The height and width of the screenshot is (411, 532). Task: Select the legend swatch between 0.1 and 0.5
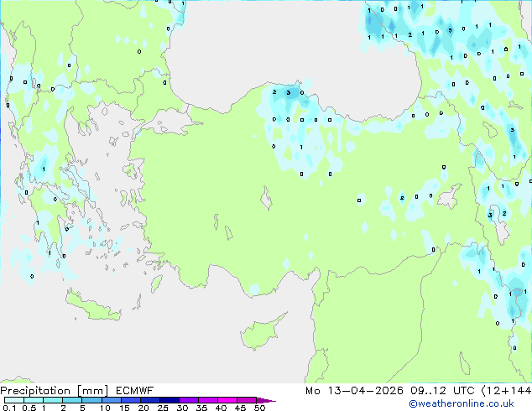[x=14, y=400]
